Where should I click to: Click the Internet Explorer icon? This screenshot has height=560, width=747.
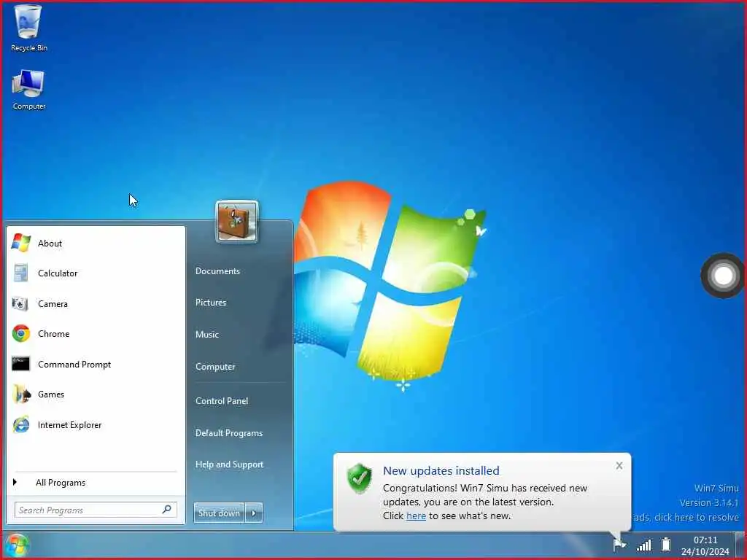pos(21,425)
